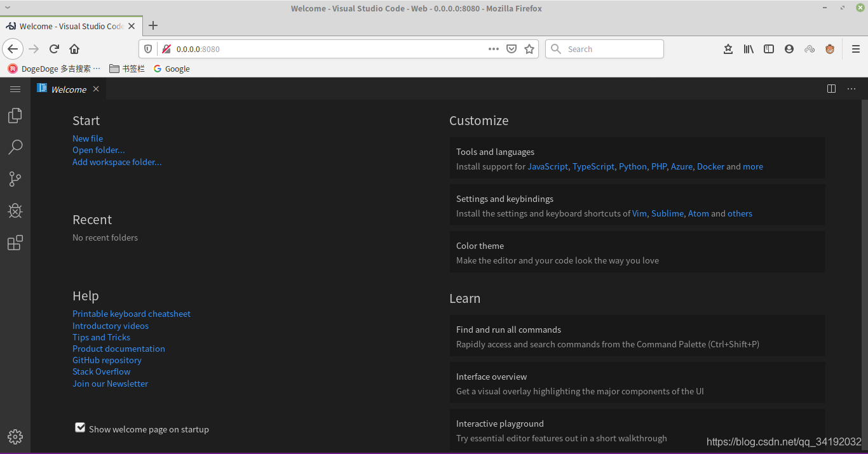868x454 pixels.
Task: Uncheck Show welcome page on startup
Action: click(80, 428)
